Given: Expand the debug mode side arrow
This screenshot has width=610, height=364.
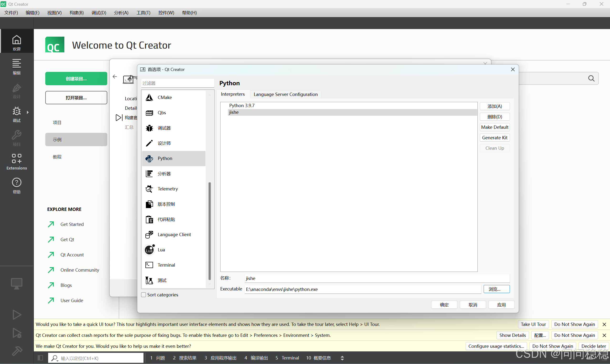Looking at the screenshot, I should pos(28,112).
